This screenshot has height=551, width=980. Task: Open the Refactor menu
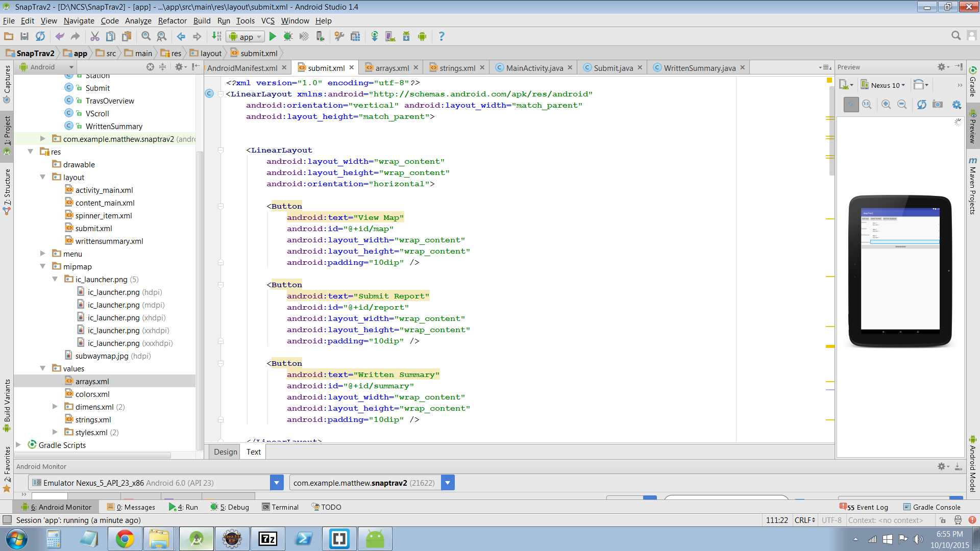pos(172,21)
